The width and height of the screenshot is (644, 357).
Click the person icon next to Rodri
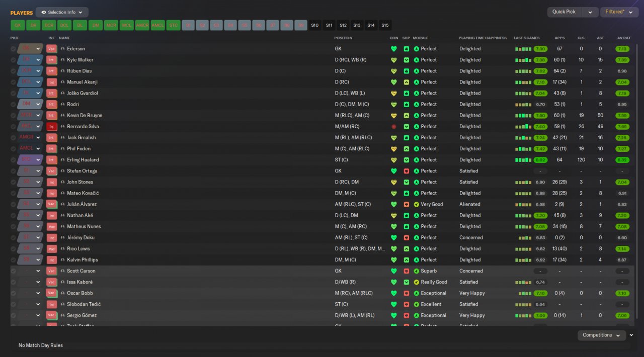[62, 105]
